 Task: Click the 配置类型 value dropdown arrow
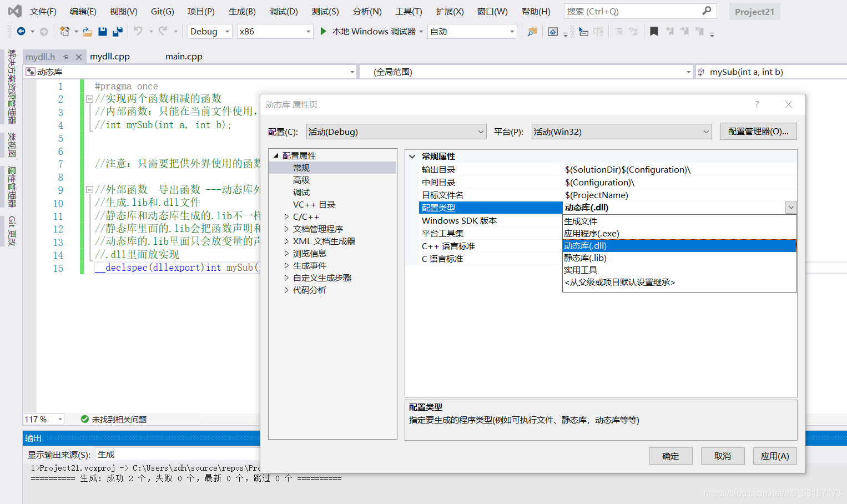click(791, 208)
